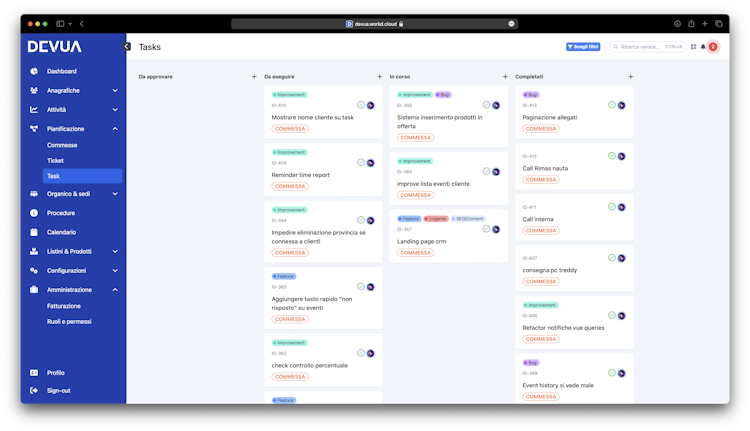Click the Scegli filtri button
This screenshot has height=431, width=750.
pos(583,47)
